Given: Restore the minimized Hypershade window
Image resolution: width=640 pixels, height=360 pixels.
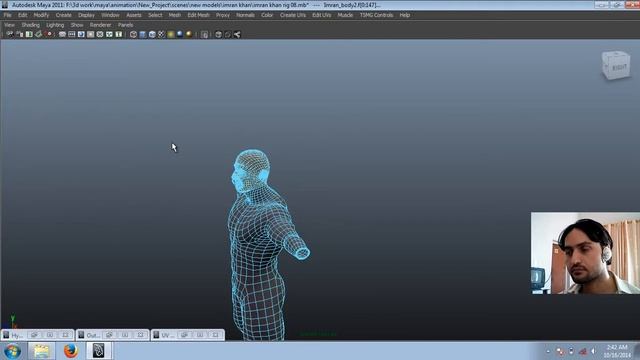Looking at the screenshot, I should pyautogui.click(x=34, y=335).
